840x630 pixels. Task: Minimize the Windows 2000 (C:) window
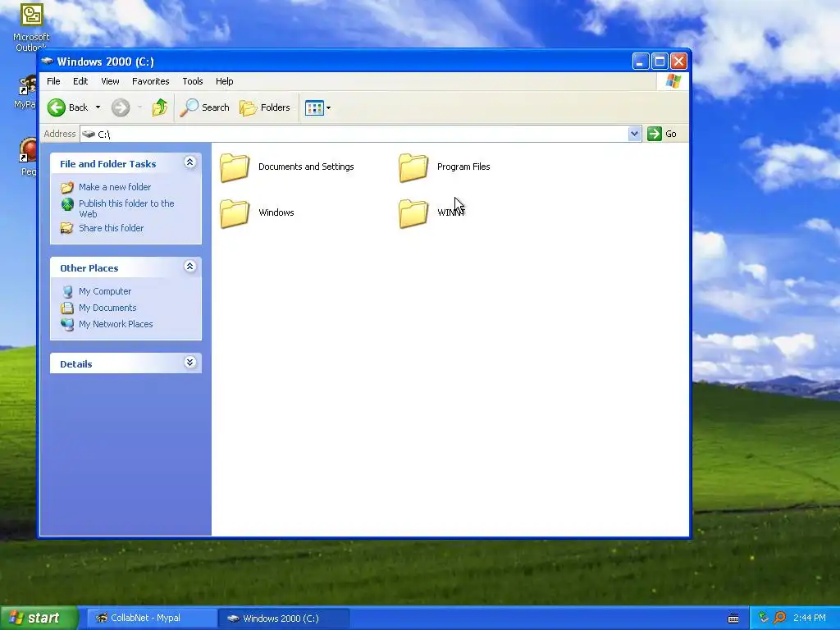pos(641,62)
